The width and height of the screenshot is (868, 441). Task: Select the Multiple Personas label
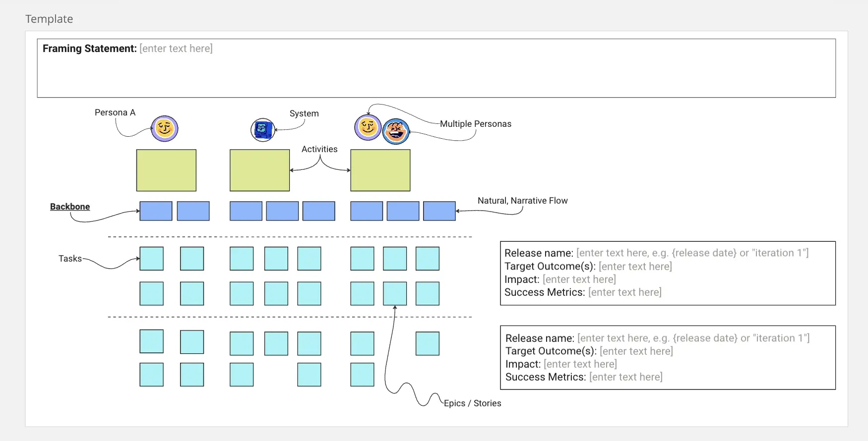tap(476, 124)
